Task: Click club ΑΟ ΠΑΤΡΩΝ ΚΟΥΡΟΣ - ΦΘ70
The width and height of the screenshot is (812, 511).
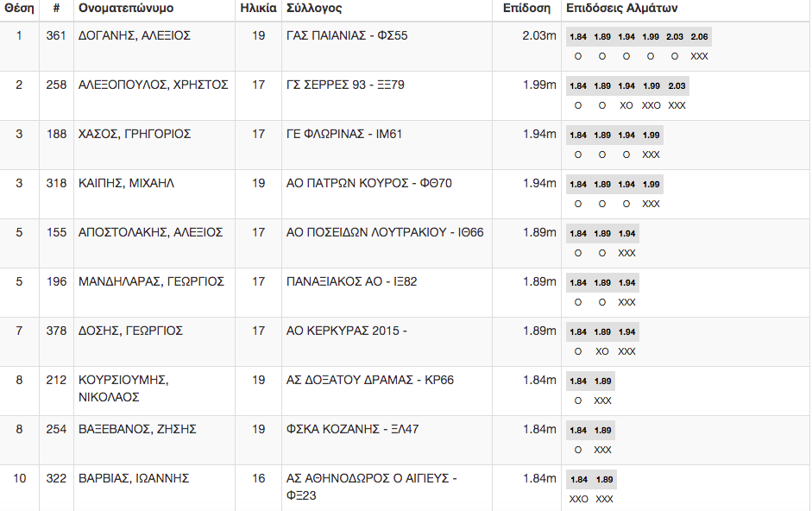Action: coord(368,184)
